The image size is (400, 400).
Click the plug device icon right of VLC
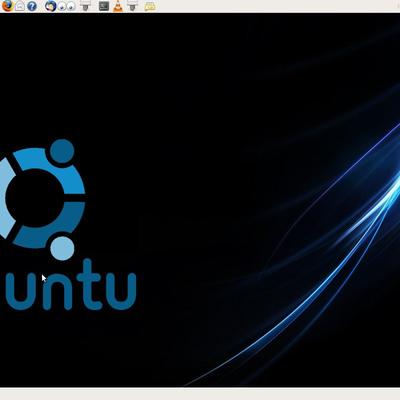(132, 6)
